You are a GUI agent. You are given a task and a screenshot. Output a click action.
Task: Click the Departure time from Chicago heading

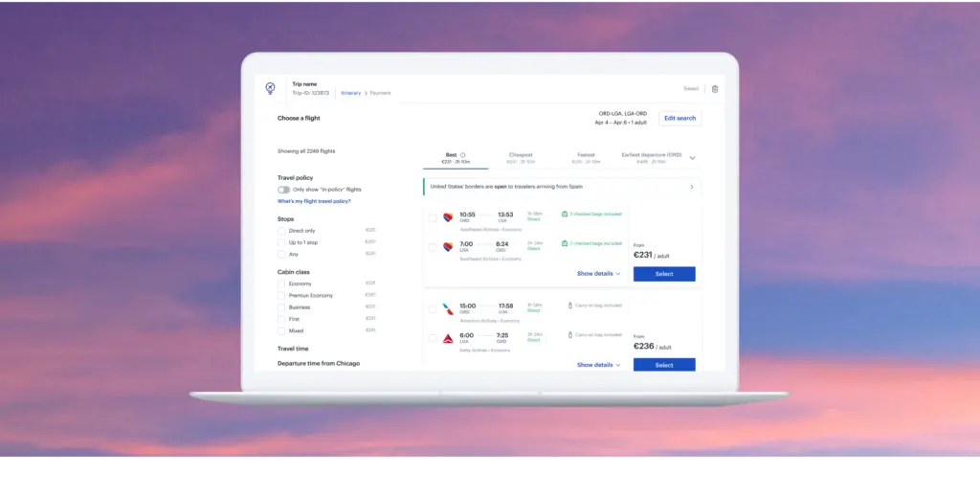pos(319,363)
